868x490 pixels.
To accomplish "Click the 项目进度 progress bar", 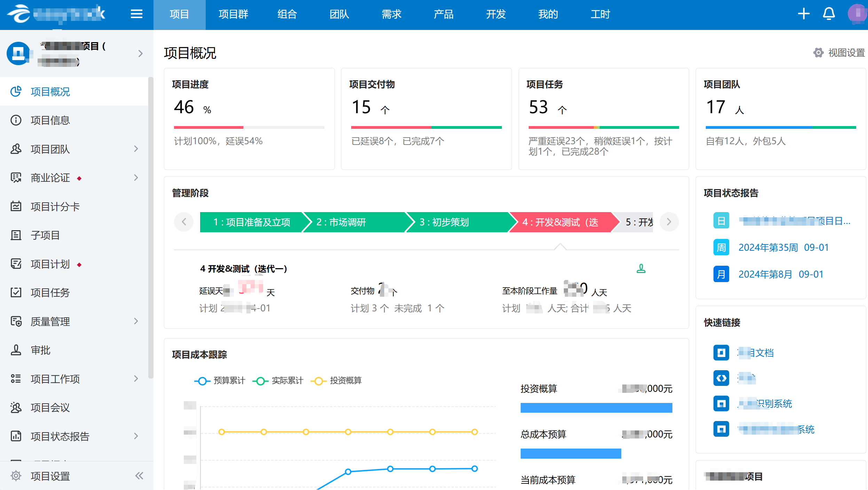I will (x=249, y=127).
